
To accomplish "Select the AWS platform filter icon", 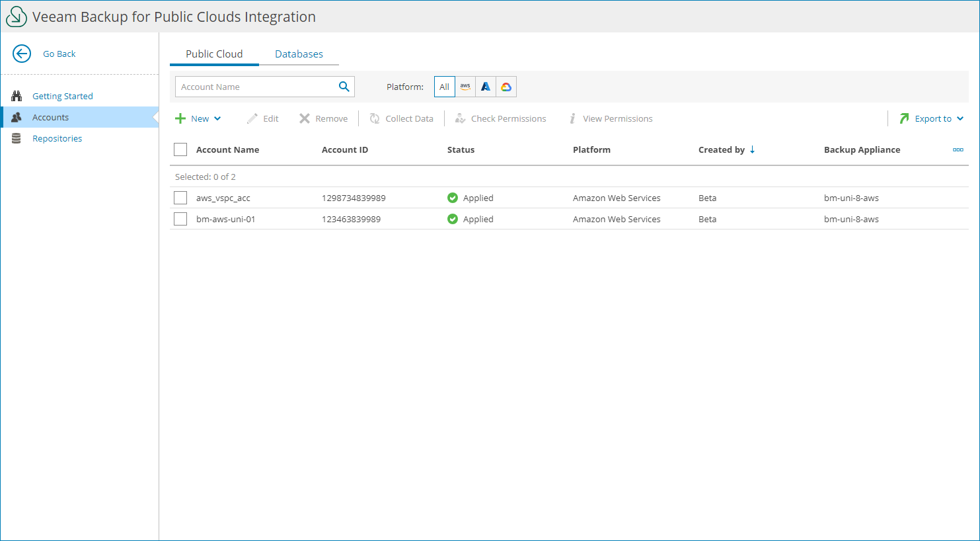I will 465,86.
